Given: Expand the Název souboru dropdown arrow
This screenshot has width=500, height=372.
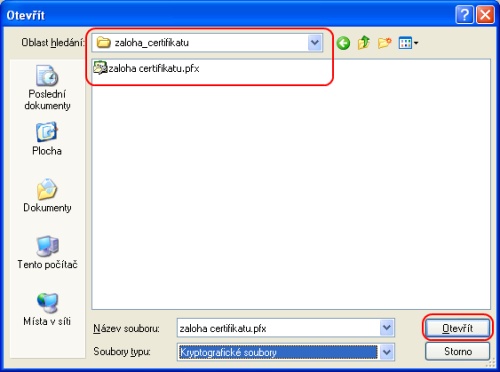Looking at the screenshot, I should (x=387, y=328).
